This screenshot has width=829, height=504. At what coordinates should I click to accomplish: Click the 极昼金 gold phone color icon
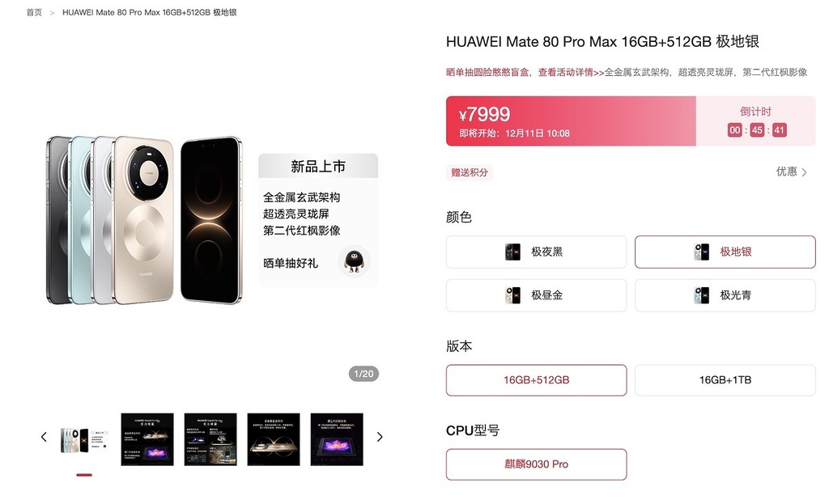point(512,295)
